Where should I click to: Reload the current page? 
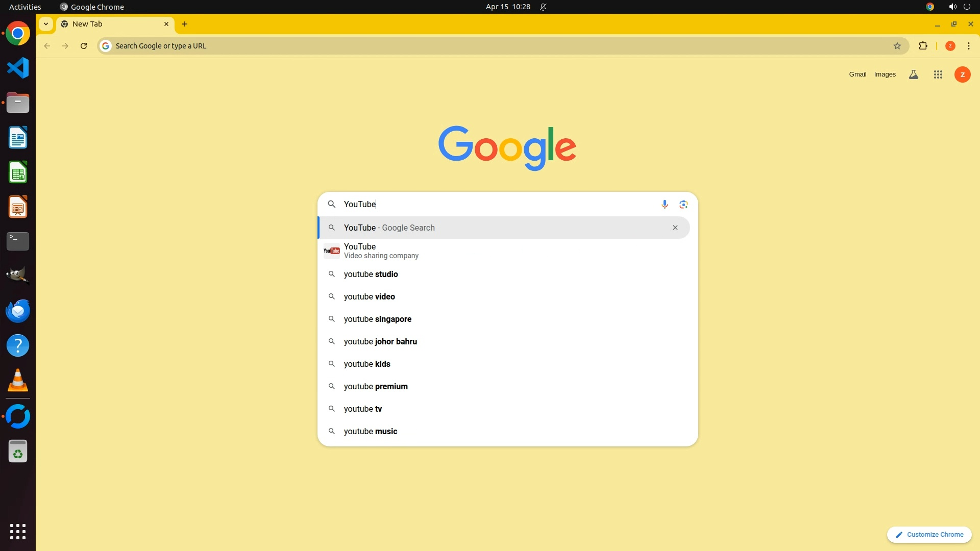tap(84, 46)
